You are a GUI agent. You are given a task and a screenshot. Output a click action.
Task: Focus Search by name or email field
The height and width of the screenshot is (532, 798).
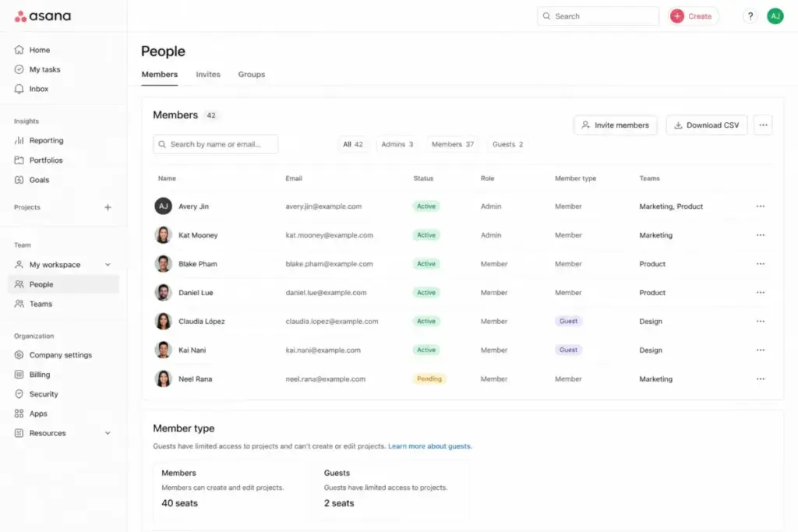click(x=215, y=144)
